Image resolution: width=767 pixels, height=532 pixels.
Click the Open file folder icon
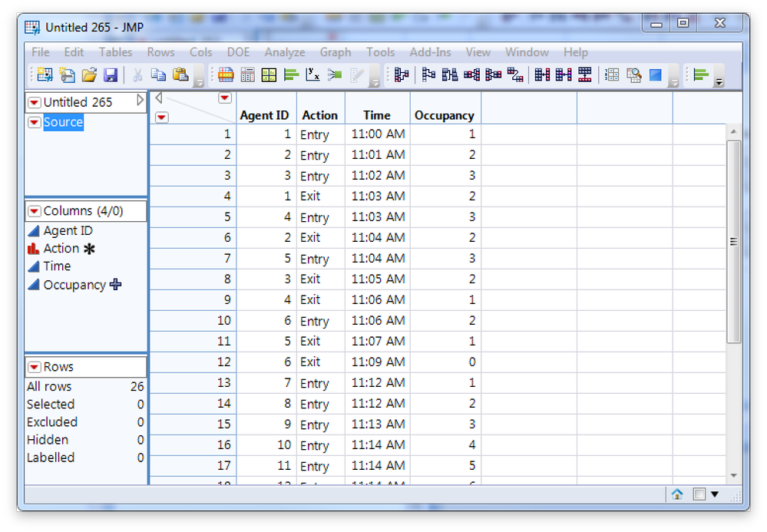(89, 74)
